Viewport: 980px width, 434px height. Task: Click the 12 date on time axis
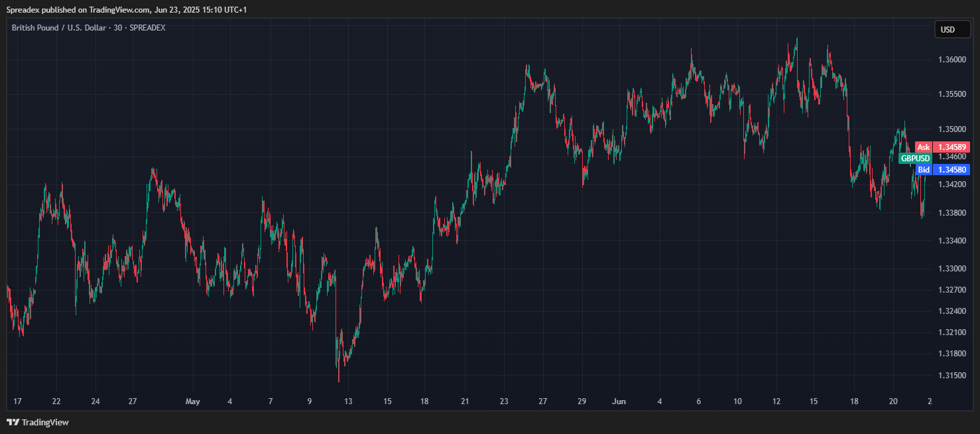(x=776, y=401)
